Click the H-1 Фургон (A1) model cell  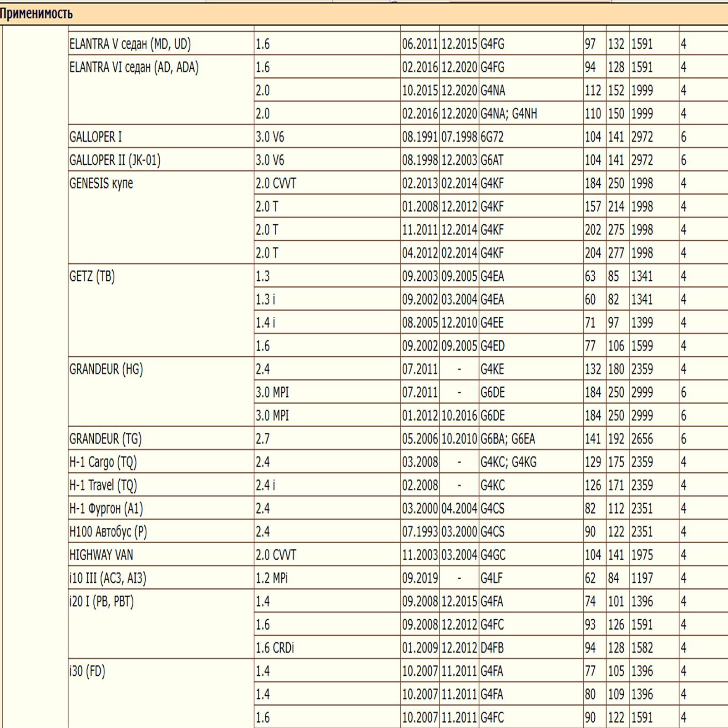106,509
